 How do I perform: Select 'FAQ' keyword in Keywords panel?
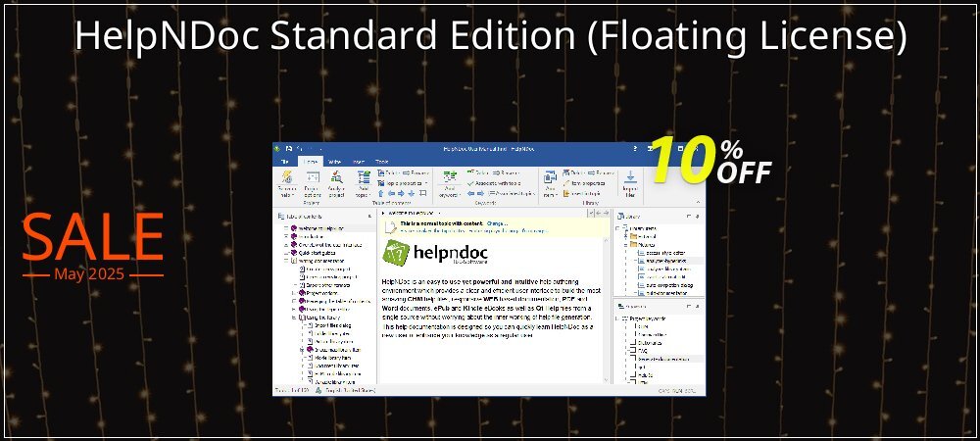[x=642, y=351]
